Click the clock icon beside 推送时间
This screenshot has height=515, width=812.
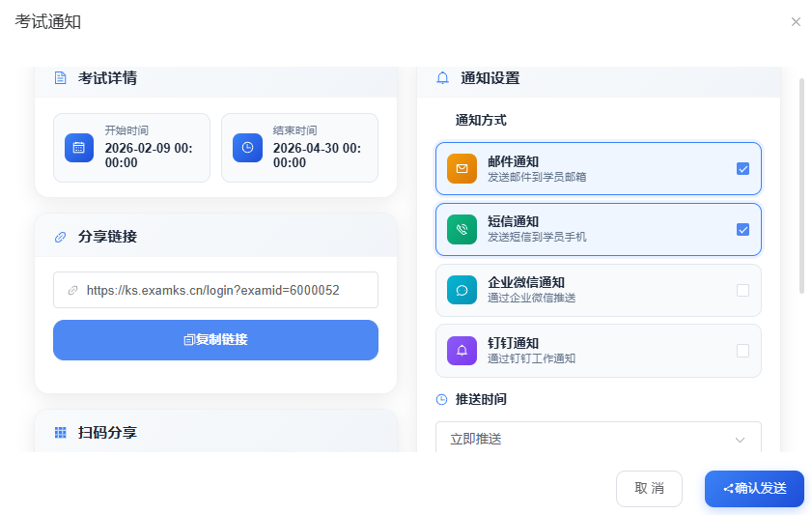point(441,399)
